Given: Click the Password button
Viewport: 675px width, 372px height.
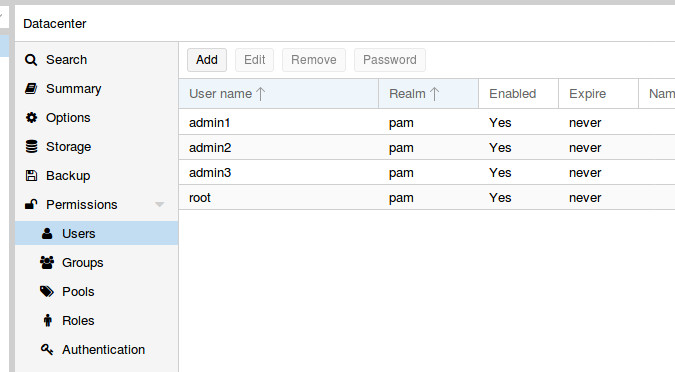Looking at the screenshot, I should click(x=390, y=60).
